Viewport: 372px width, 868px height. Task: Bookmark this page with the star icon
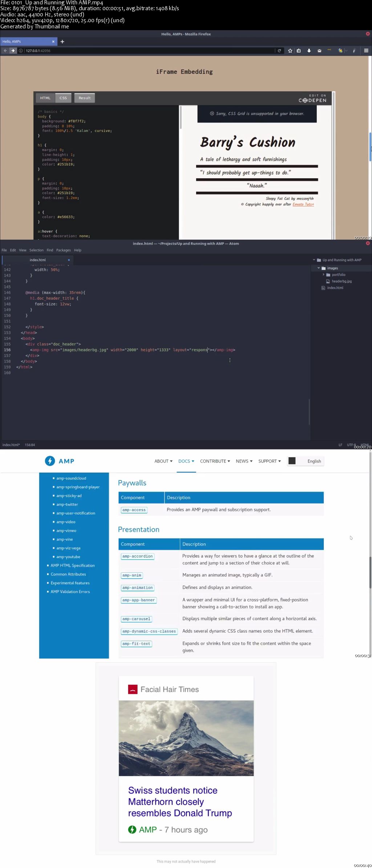(x=290, y=51)
